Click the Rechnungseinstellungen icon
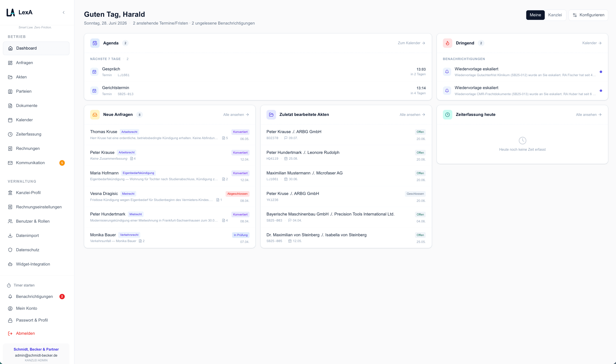The width and height of the screenshot is (616, 364). (10, 207)
